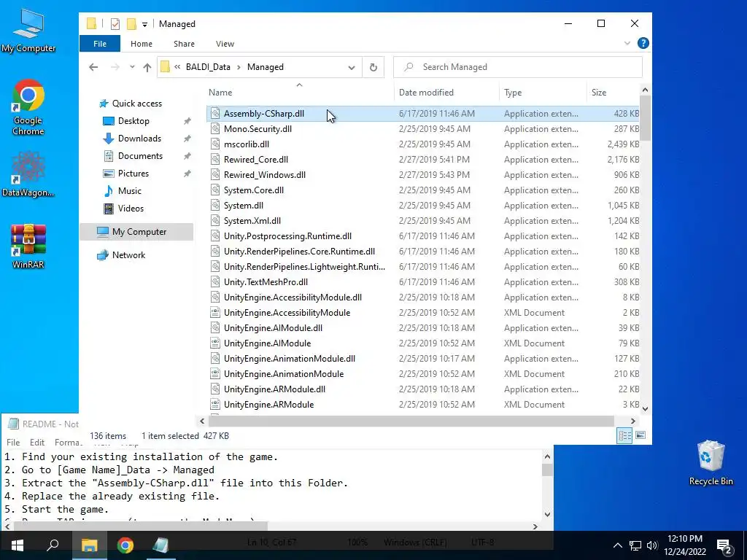The width and height of the screenshot is (747, 560).
Task: Open the Recycle Bin on the desktop
Action: (x=711, y=463)
